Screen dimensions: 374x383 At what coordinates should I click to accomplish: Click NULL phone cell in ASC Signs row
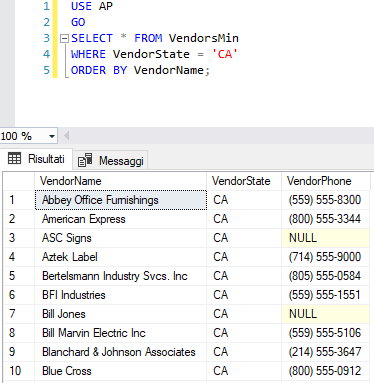pyautogui.click(x=326, y=238)
